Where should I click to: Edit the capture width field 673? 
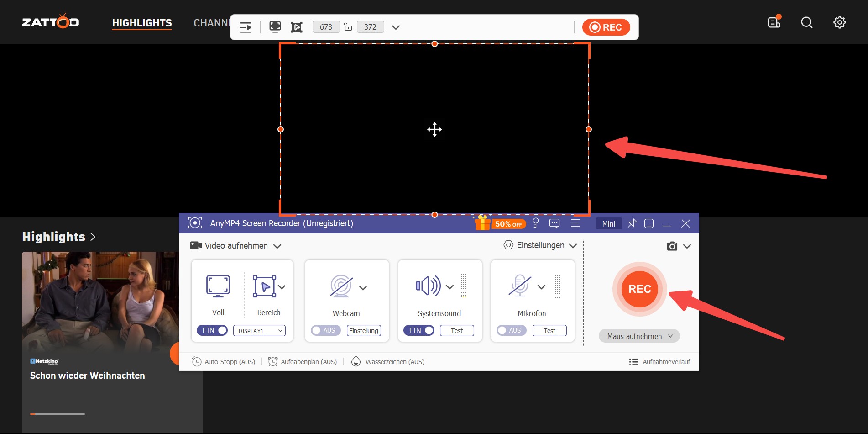pos(326,27)
